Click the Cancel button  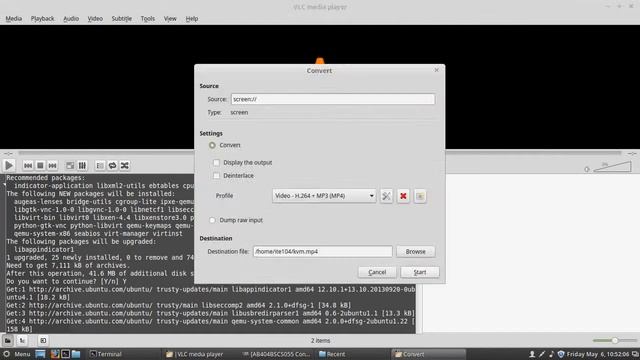(377, 272)
